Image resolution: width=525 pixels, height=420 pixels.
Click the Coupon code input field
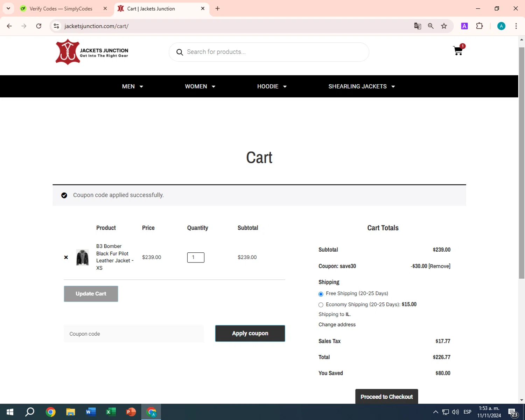point(134,334)
